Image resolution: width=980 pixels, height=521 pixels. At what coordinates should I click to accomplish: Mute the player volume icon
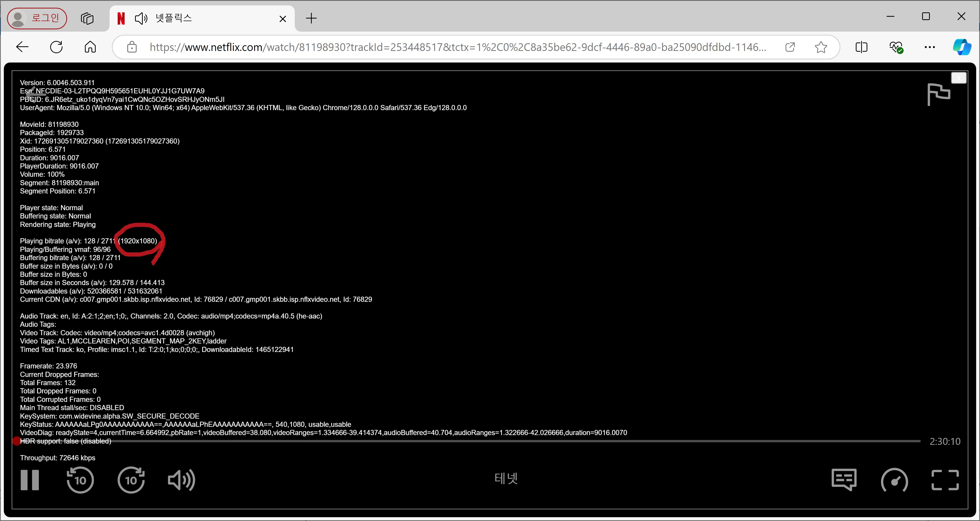pyautogui.click(x=182, y=480)
